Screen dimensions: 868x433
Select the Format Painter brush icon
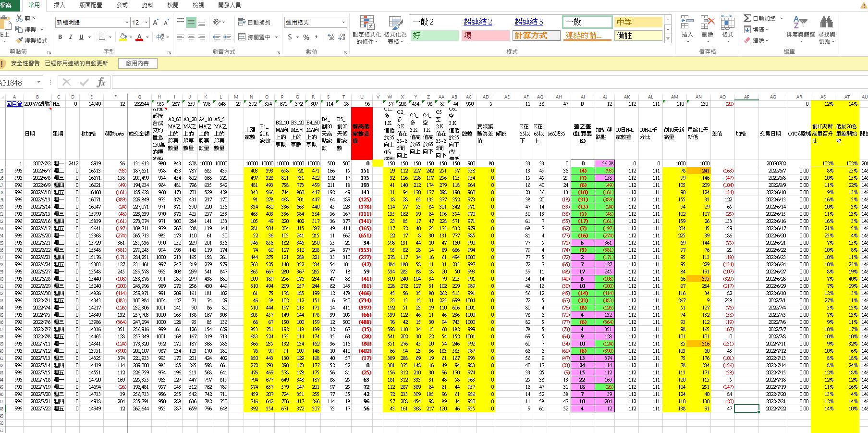point(19,40)
